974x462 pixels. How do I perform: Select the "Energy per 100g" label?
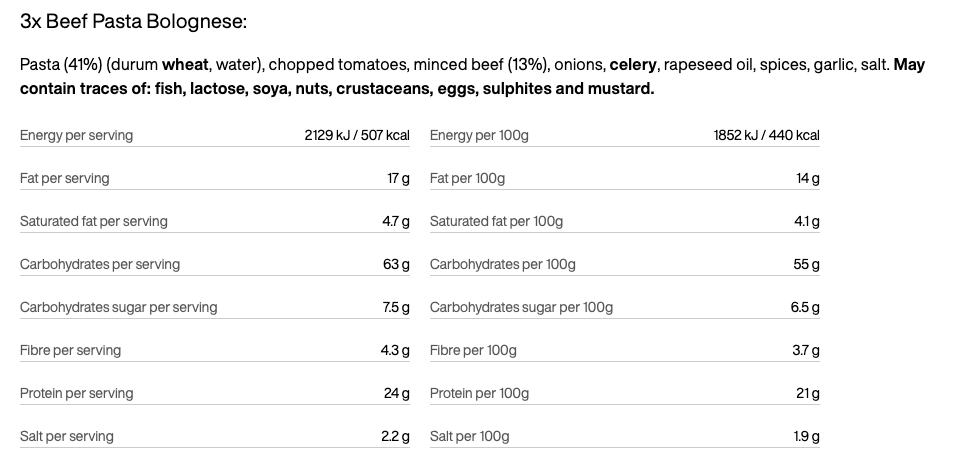pos(479,135)
